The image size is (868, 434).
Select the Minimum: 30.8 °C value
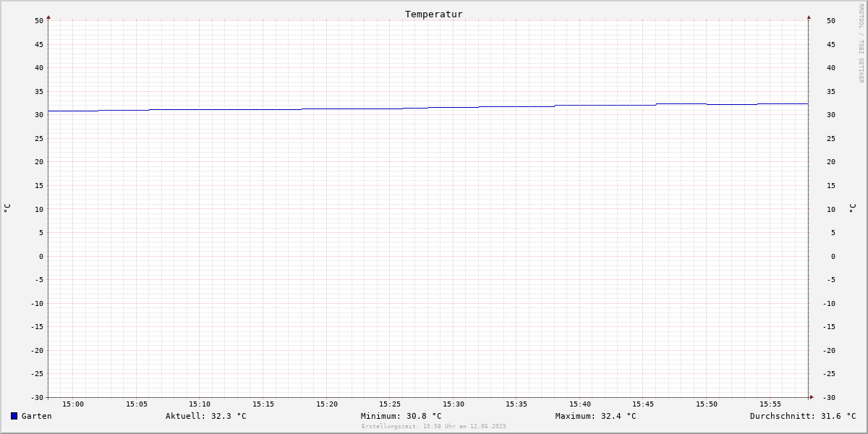pyautogui.click(x=401, y=416)
